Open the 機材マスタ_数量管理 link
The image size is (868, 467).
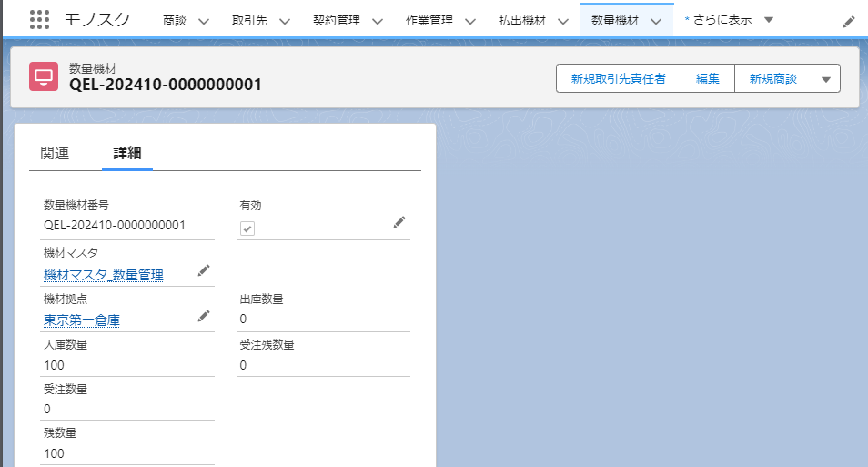104,274
